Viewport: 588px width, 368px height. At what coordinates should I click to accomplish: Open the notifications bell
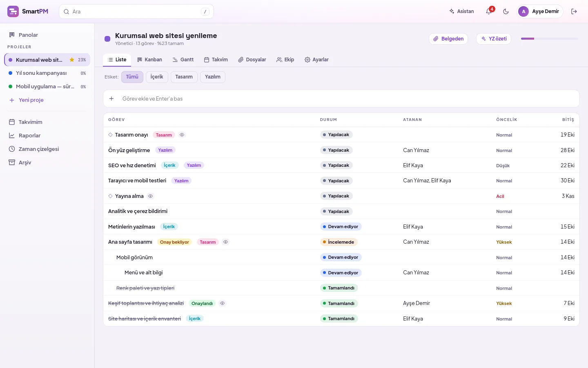click(x=489, y=11)
